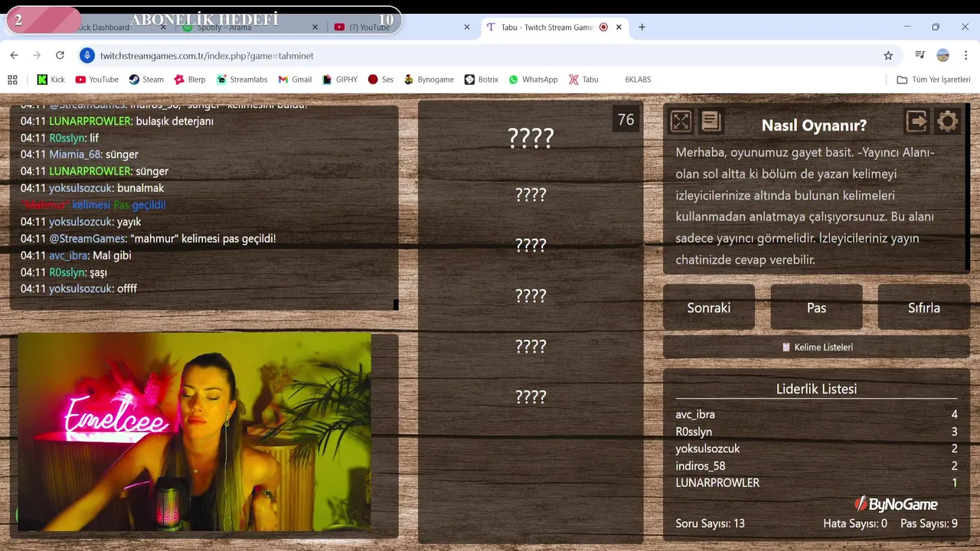This screenshot has height=551, width=980.
Task: Click the voice search microphone icon in address bar
Action: [87, 56]
